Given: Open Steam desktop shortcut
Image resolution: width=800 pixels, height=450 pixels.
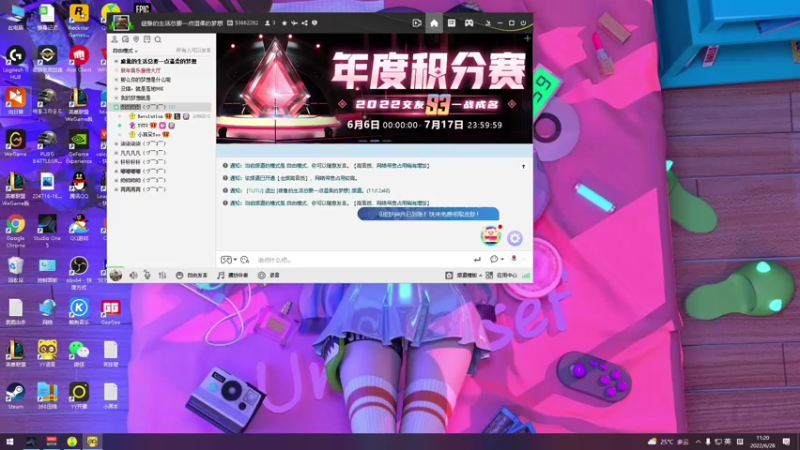Looking at the screenshot, I should click(15, 396).
